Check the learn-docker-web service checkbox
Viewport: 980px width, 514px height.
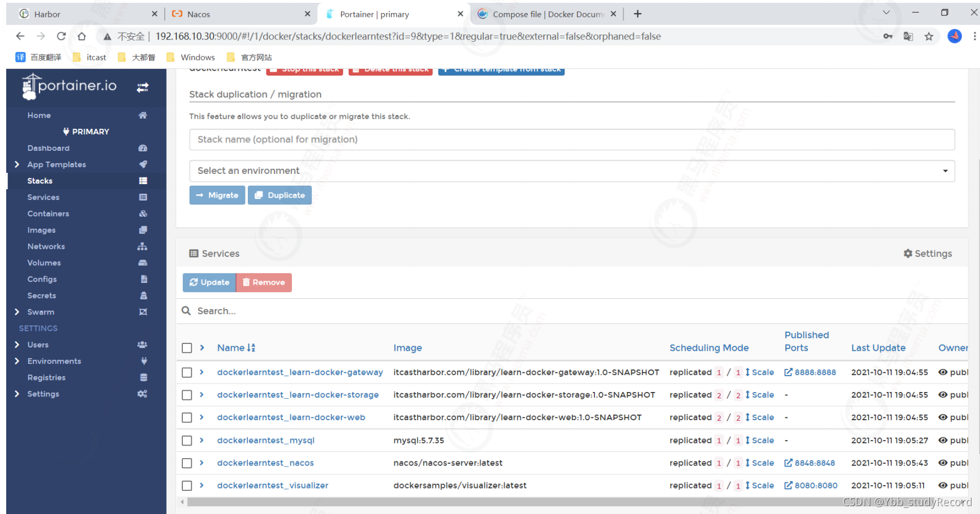coord(187,418)
